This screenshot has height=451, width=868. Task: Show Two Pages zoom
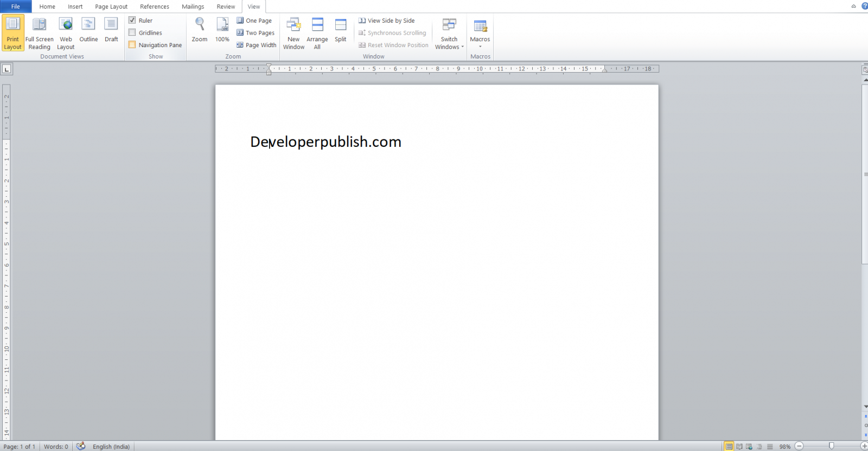tap(256, 33)
